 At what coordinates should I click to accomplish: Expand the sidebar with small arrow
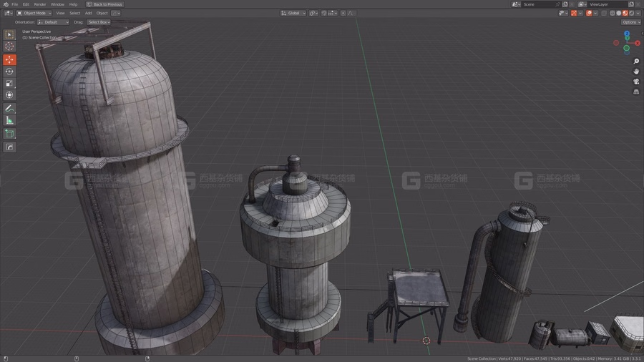(x=642, y=34)
